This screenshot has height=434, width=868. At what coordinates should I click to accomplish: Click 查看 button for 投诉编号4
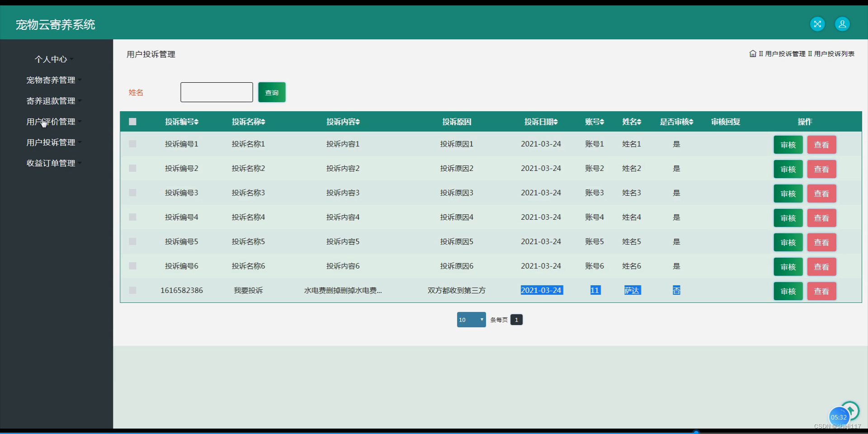coord(821,218)
